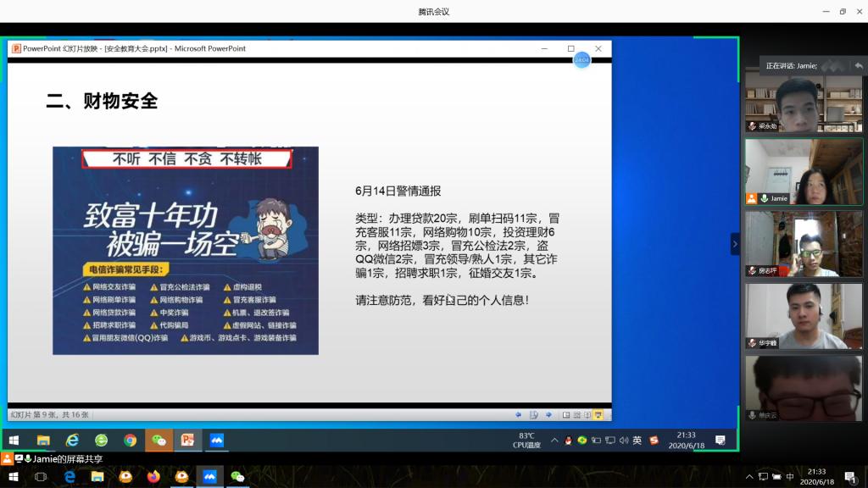Click the 英 input language indicator
Image resolution: width=868 pixels, height=488 pixels.
point(637,441)
